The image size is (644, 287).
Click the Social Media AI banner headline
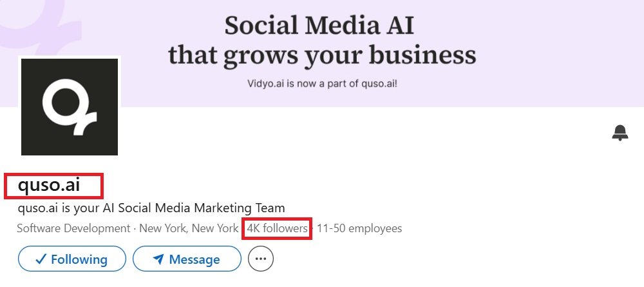point(319,25)
